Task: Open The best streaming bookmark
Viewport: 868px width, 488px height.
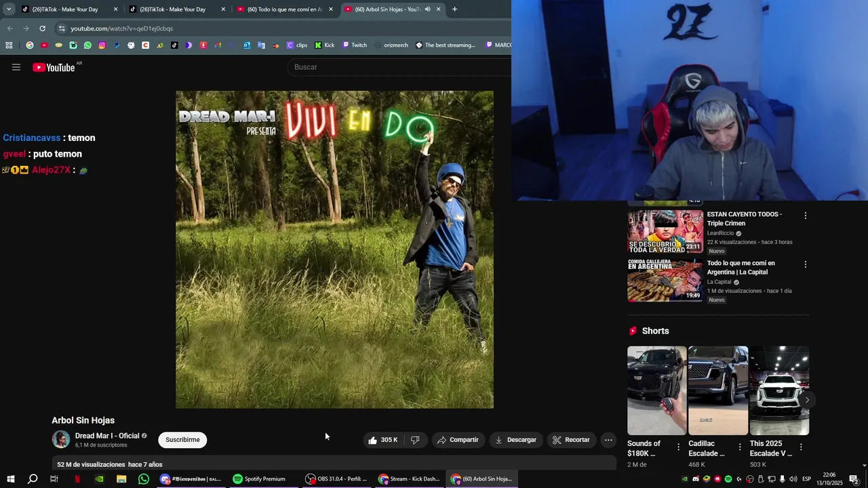Action: (x=446, y=45)
